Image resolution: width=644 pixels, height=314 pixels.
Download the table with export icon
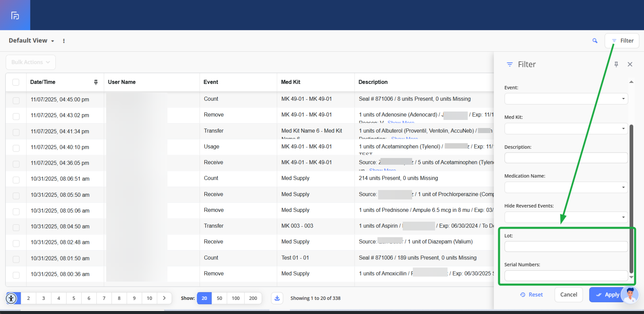coord(277,298)
